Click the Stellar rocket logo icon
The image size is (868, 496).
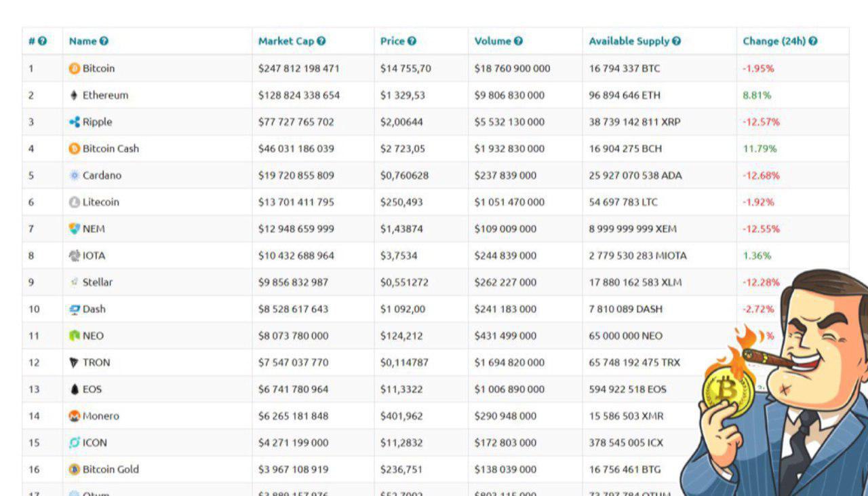click(75, 282)
